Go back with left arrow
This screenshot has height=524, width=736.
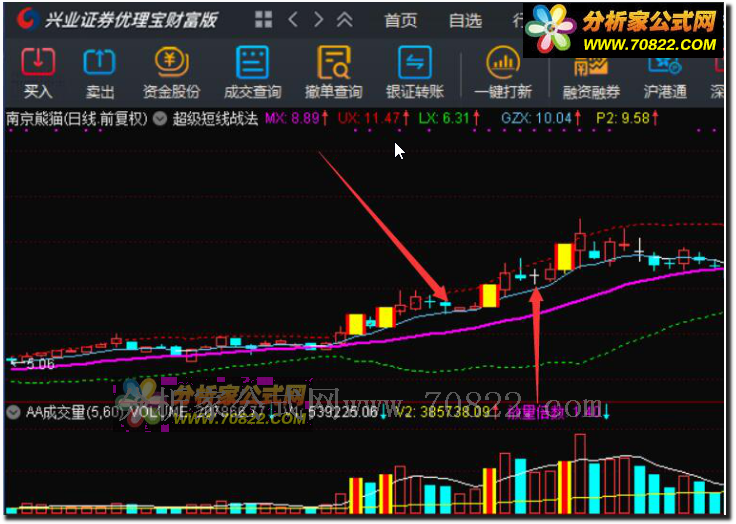click(x=293, y=20)
